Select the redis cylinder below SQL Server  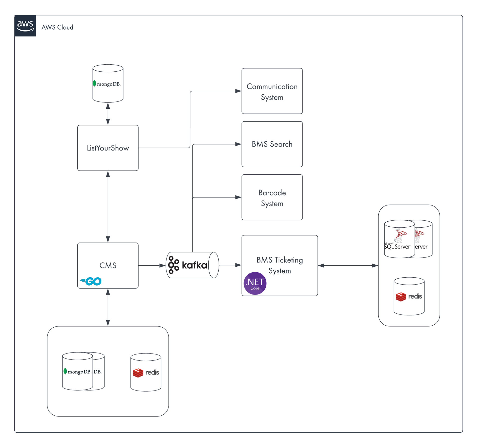(x=409, y=296)
